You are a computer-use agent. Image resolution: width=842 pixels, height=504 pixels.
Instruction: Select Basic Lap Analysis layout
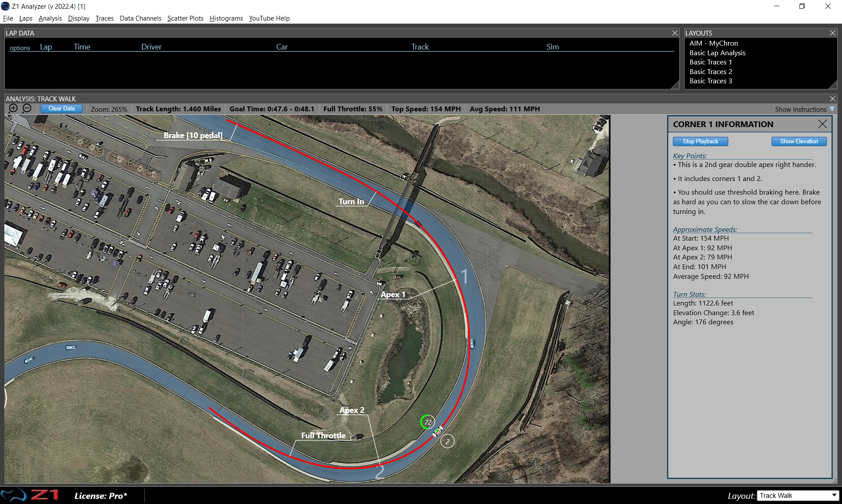[x=717, y=53]
